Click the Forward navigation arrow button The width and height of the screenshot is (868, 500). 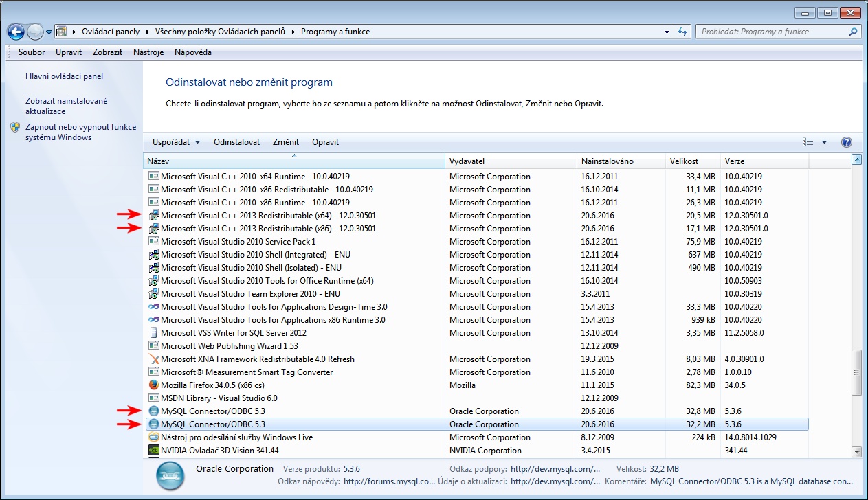[x=36, y=32]
